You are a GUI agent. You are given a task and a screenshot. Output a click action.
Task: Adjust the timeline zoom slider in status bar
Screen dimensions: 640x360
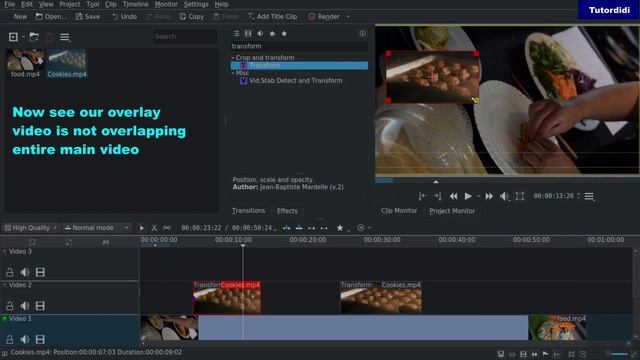click(x=619, y=354)
